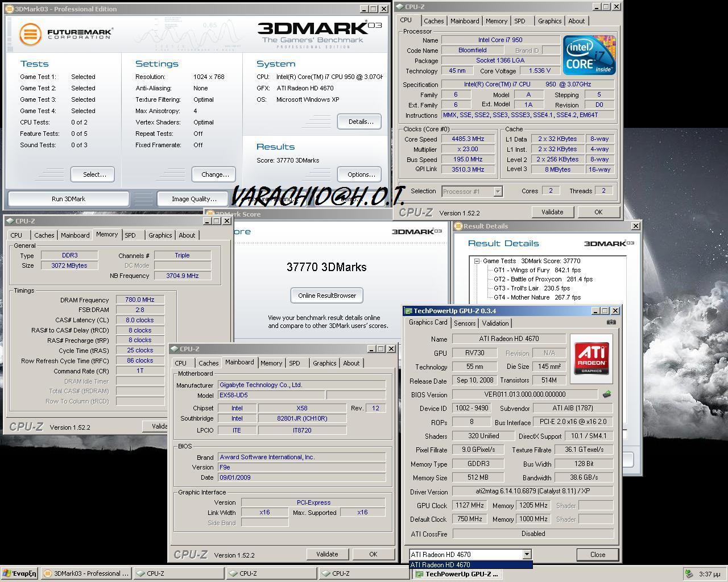Click Online ResultBrowser button
Viewport: 728px width, 582px height.
coord(327,296)
